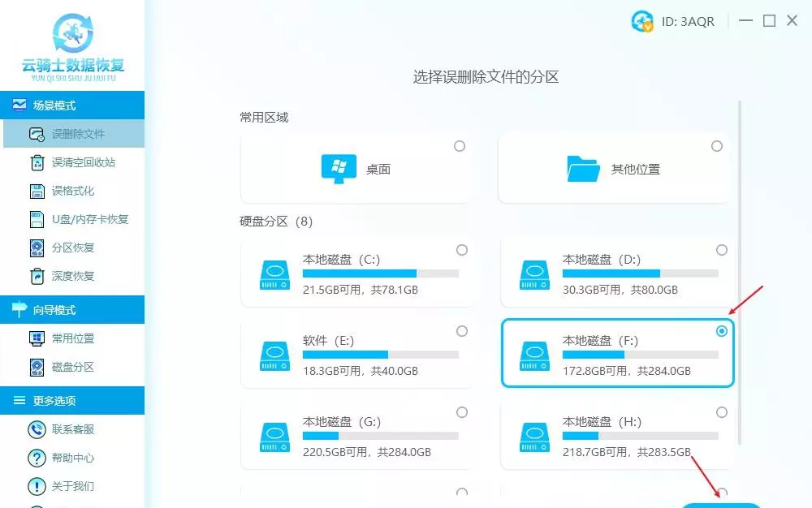
Task: Click the 其他位置 folder card
Action: click(613, 170)
